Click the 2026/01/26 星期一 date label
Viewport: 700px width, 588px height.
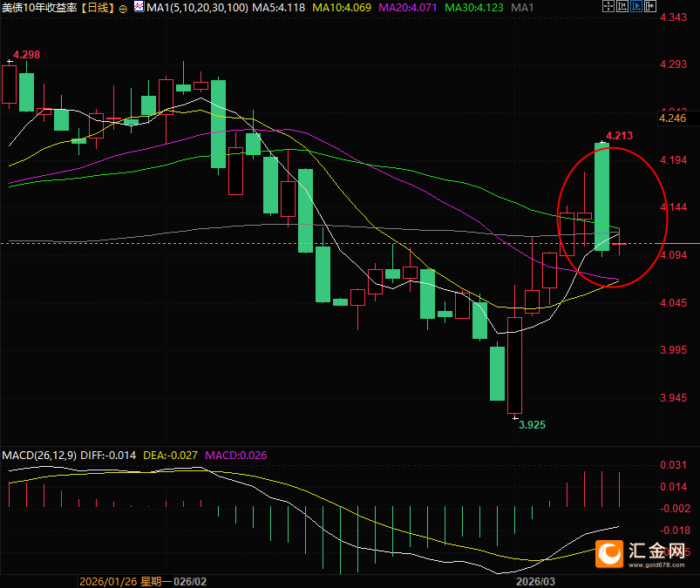click(126, 582)
